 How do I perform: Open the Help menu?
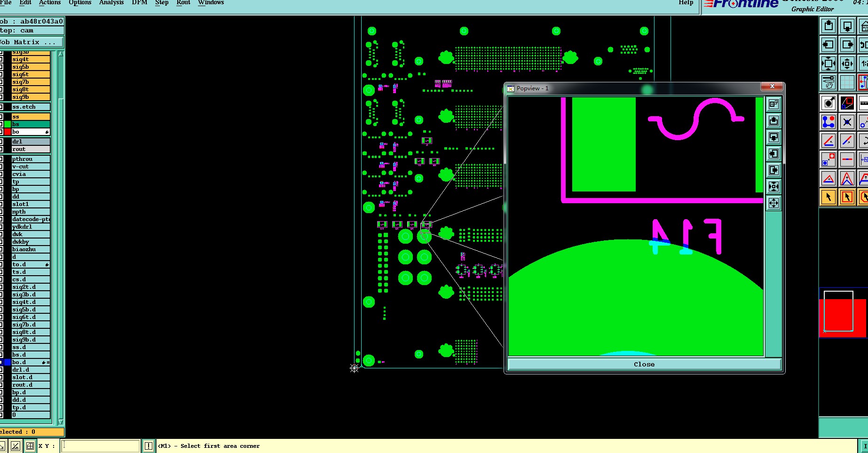pos(686,2)
